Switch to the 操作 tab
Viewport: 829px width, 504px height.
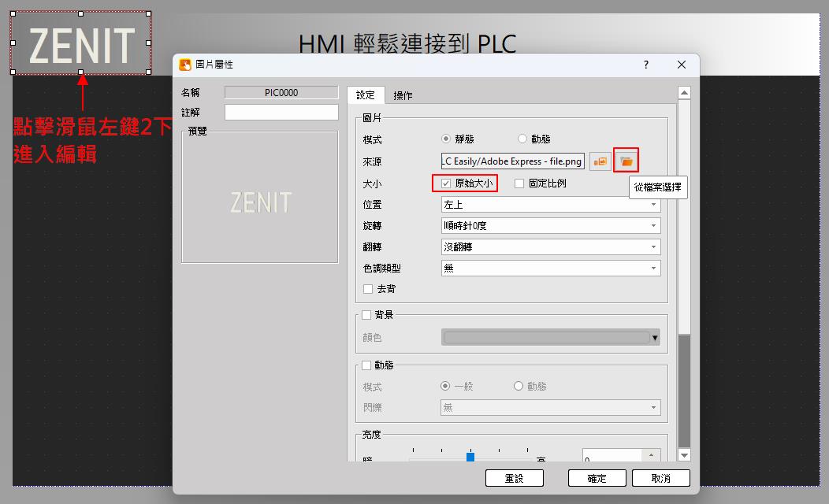(x=403, y=95)
